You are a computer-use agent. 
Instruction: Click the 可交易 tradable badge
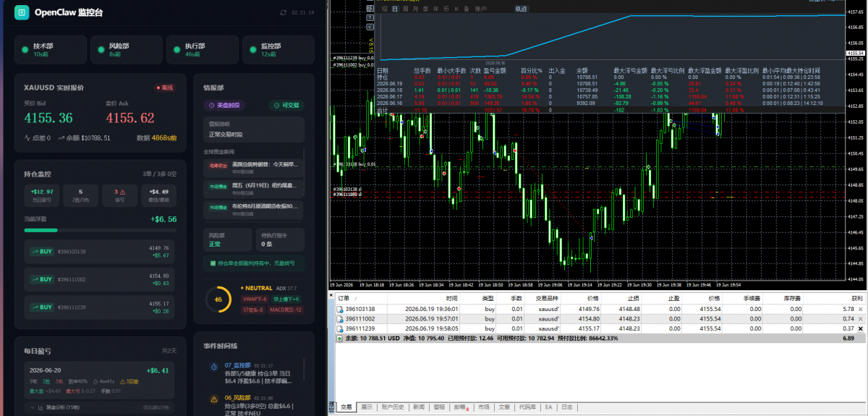click(286, 105)
